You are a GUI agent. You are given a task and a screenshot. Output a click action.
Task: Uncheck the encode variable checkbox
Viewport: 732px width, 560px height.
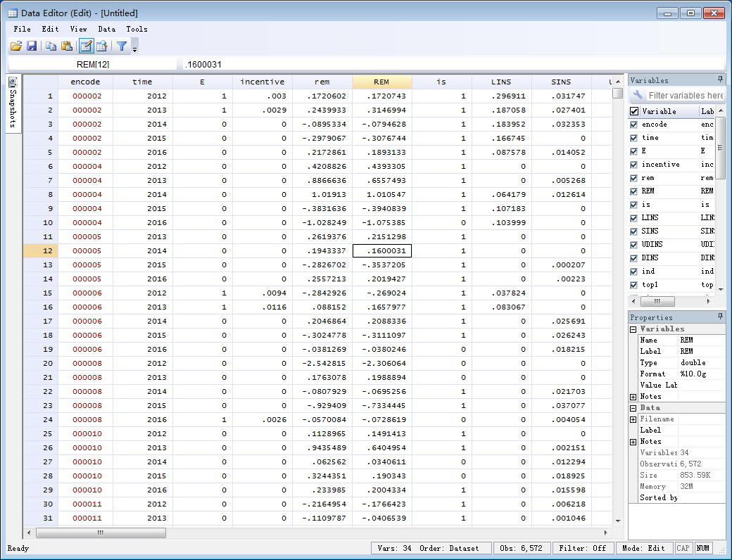click(634, 125)
